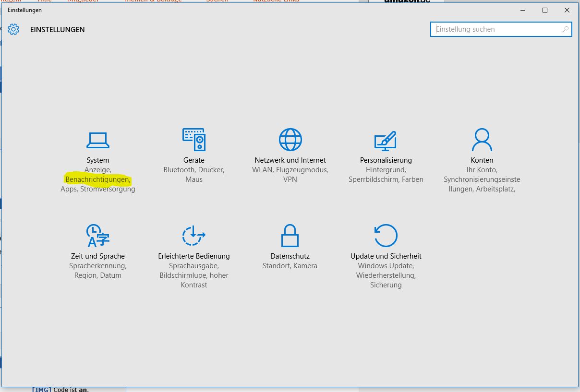
Task: Click 'Sperrbildschirm, Farben' description text
Action: tap(386, 179)
